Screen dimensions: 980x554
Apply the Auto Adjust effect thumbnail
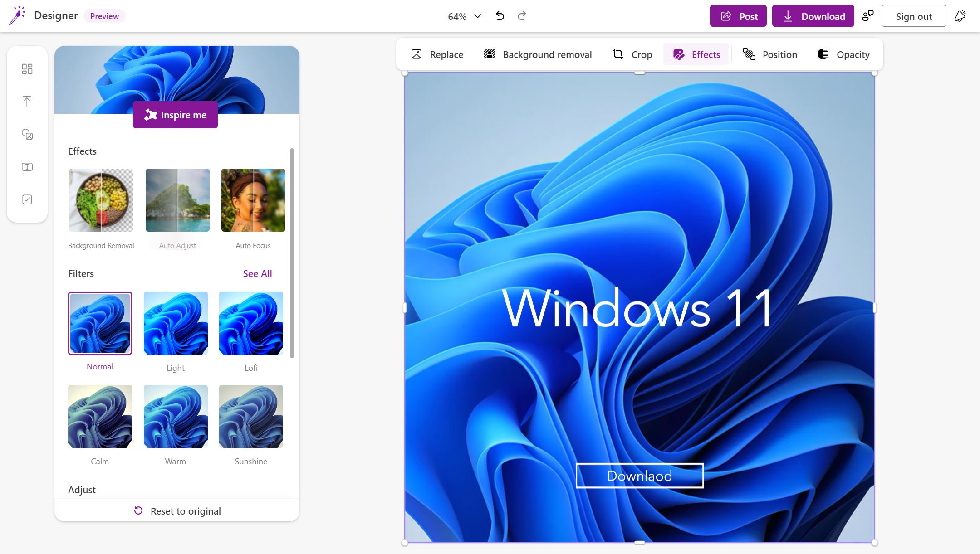(177, 200)
